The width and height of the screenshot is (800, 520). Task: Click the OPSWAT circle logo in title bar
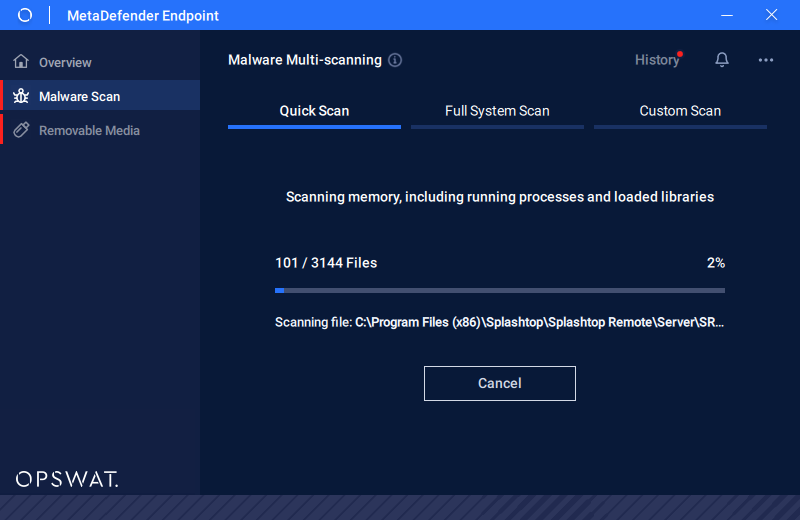[24, 15]
